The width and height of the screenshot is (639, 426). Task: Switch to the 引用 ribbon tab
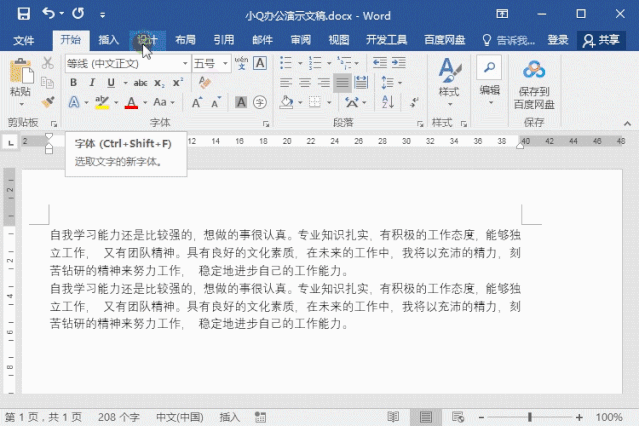224,40
